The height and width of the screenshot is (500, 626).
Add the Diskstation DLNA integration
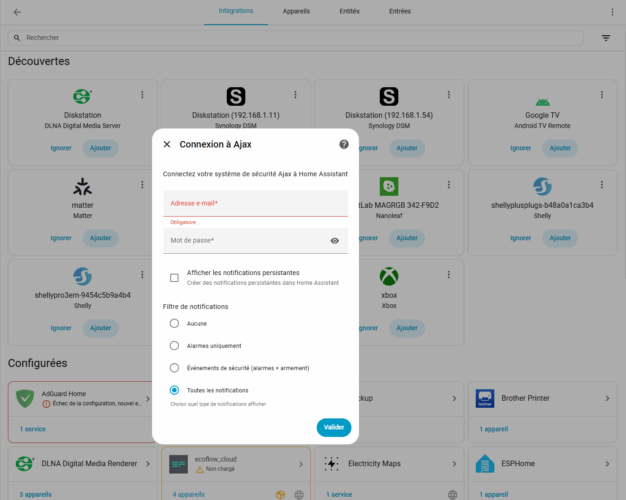[100, 148]
